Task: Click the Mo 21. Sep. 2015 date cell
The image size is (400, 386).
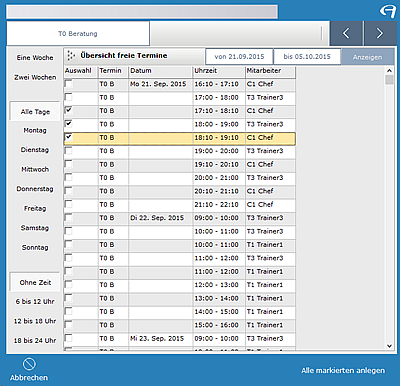Action: (161, 84)
